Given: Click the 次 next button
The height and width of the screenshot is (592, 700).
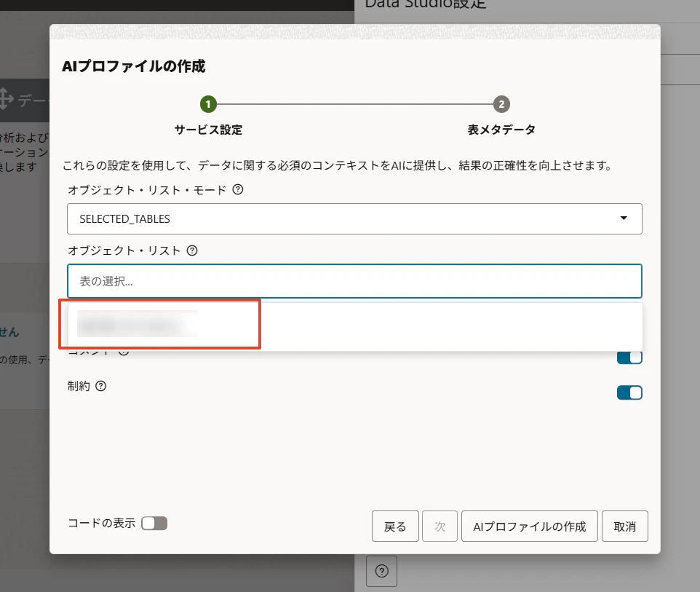Looking at the screenshot, I should pos(440,526).
